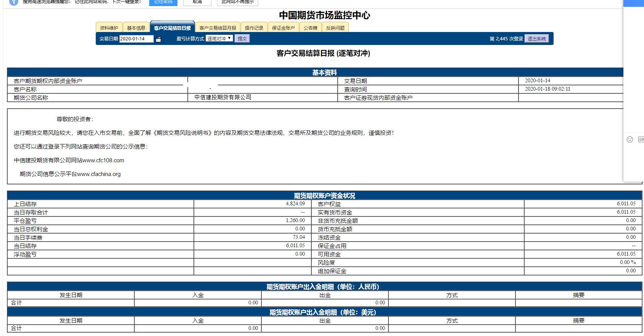The height and width of the screenshot is (336, 644).
Task: Click the 第 2,445 次登录 text
Action: (x=506, y=38)
